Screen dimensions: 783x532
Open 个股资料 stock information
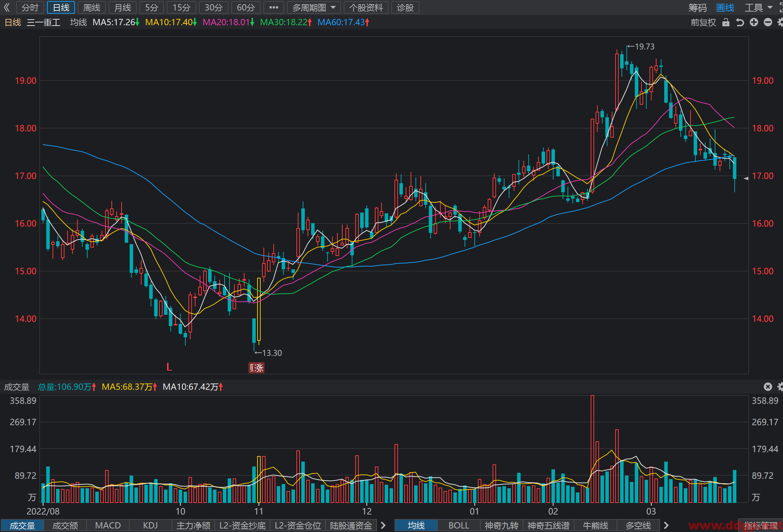[366, 7]
